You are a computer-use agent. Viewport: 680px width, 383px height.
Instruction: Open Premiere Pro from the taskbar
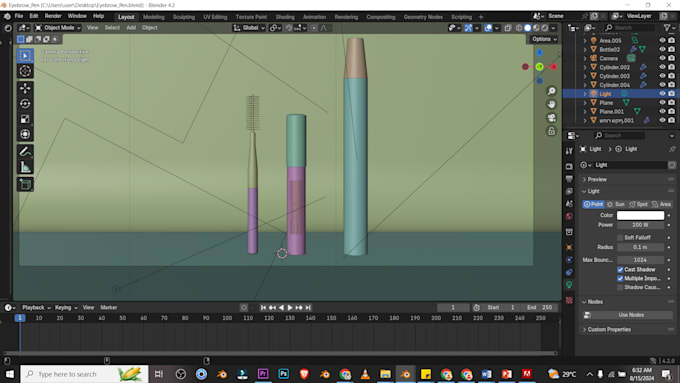click(x=263, y=374)
